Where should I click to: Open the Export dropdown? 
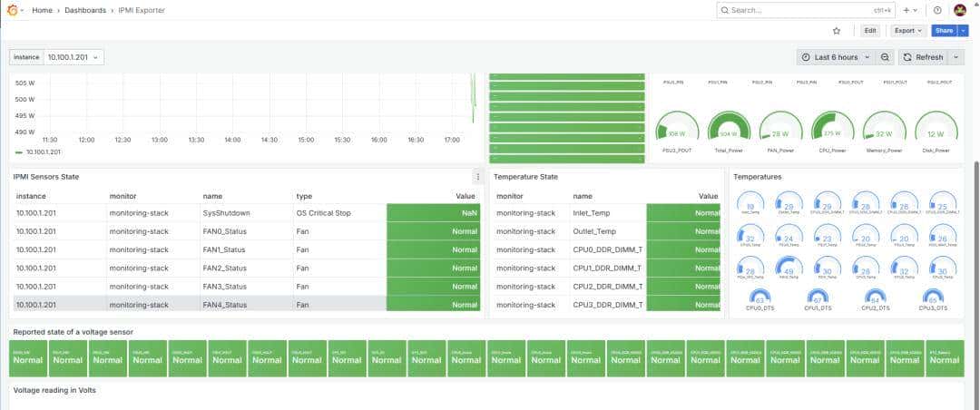(908, 31)
